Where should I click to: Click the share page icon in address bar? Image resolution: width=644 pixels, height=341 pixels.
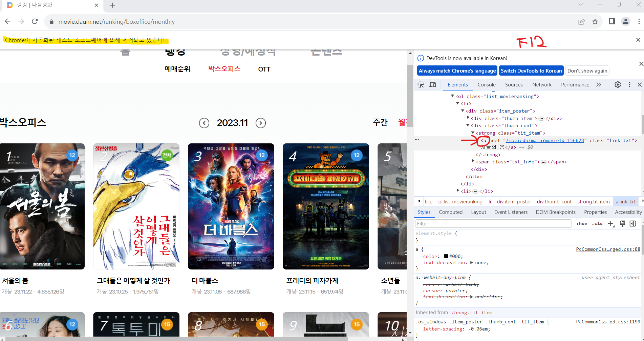coord(581,22)
